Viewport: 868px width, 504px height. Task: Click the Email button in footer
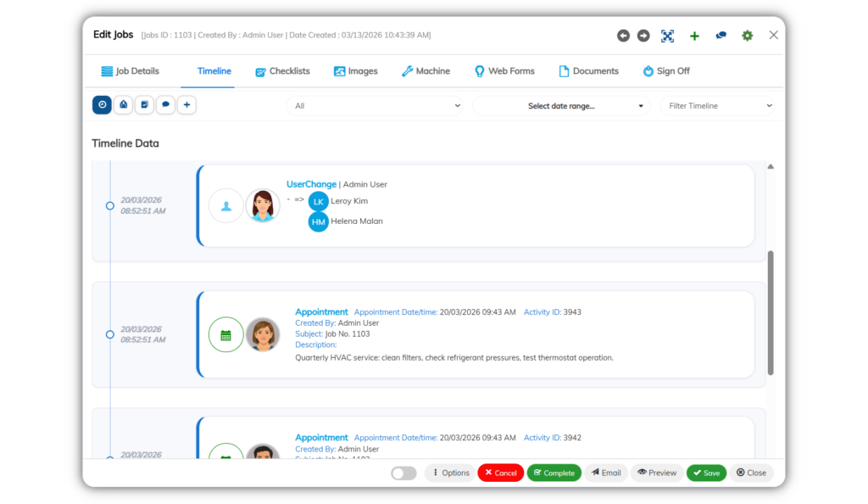pyautogui.click(x=606, y=473)
